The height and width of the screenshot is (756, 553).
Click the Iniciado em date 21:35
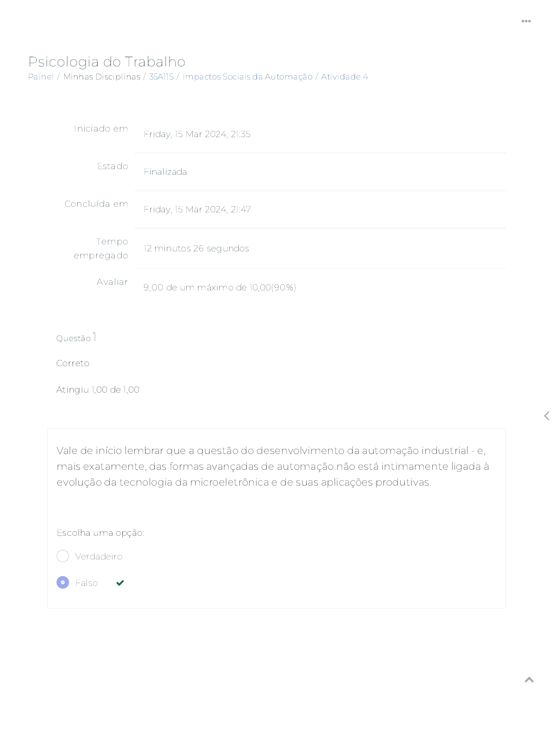coord(197,134)
